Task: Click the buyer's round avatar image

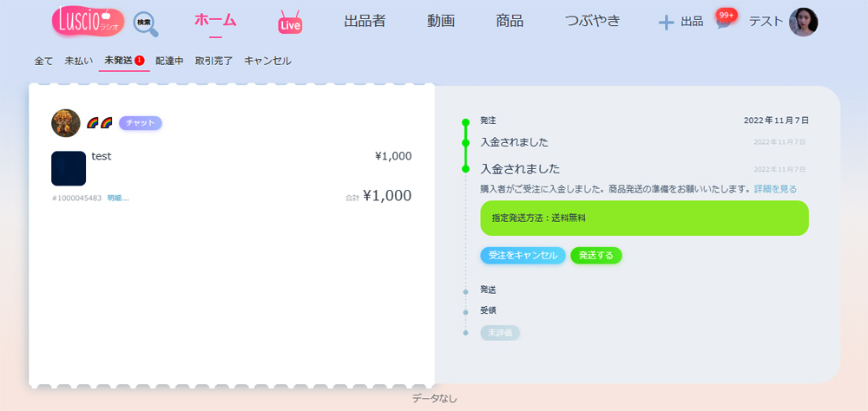Action: point(66,123)
